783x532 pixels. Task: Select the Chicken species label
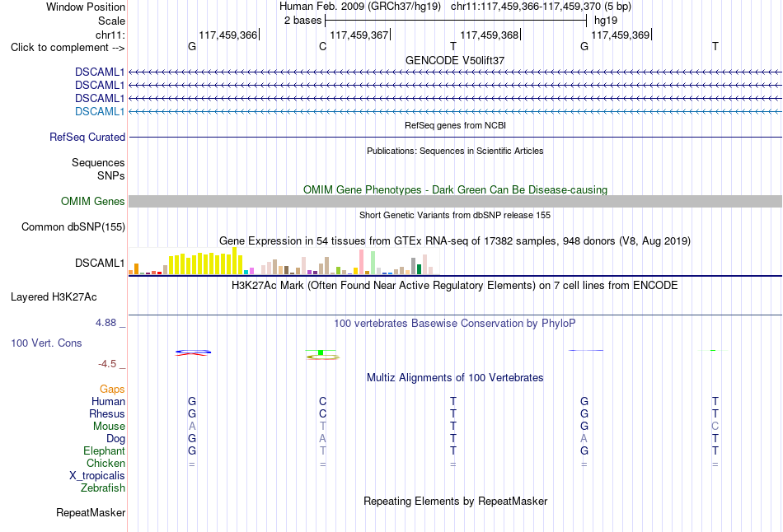105,463
